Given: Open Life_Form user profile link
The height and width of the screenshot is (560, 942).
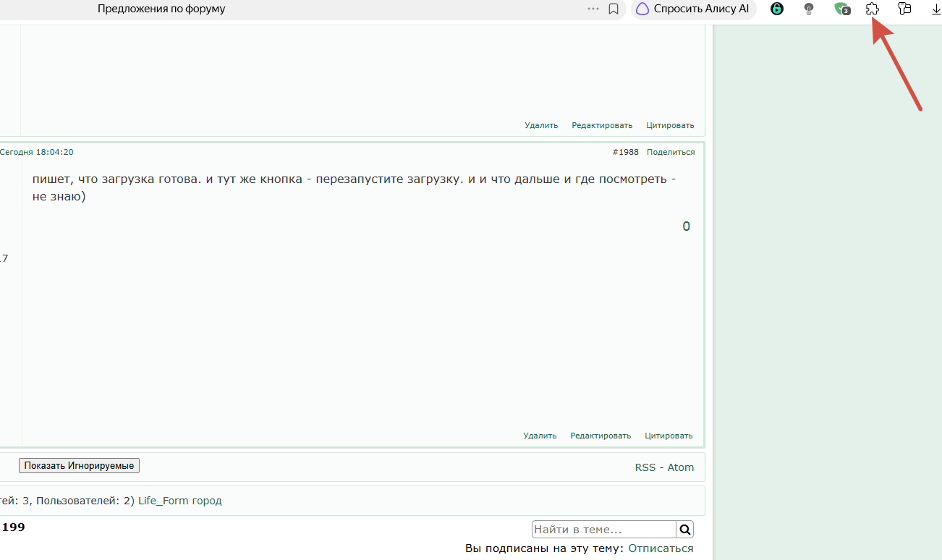Looking at the screenshot, I should point(164,501).
